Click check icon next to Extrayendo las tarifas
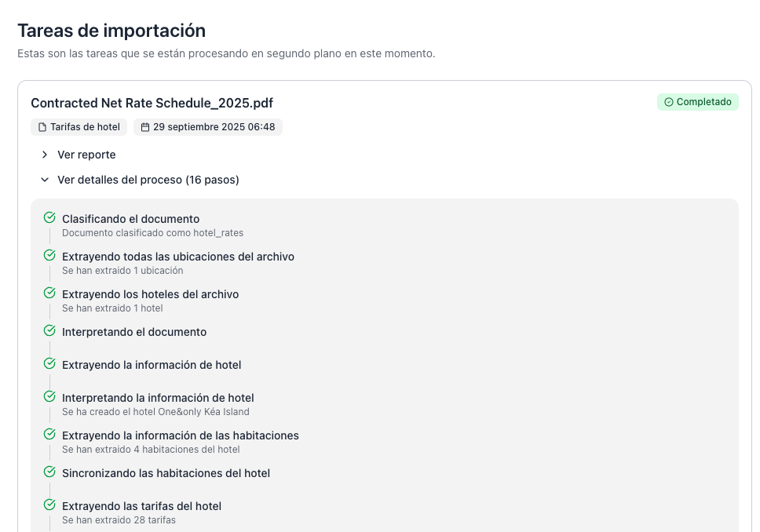Screen dimensions: 760x532 point(49,505)
